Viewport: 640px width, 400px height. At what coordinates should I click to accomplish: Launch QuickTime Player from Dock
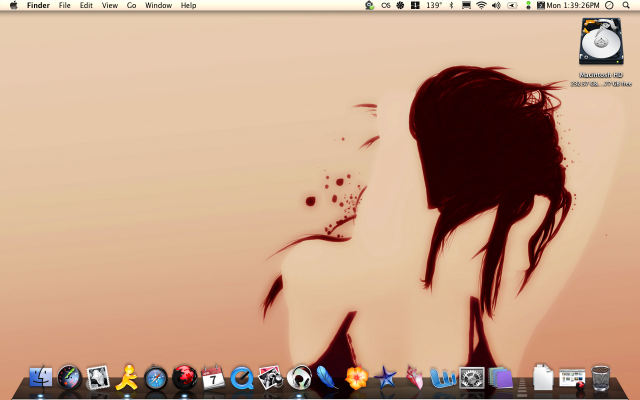(242, 378)
